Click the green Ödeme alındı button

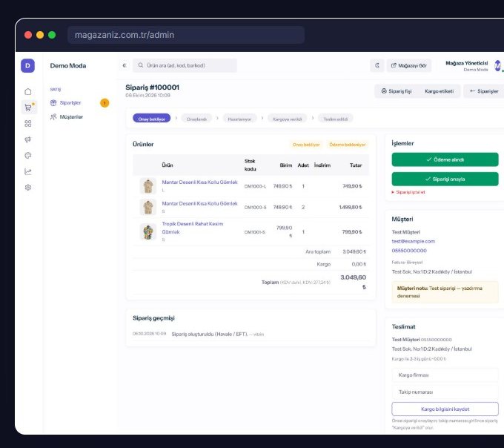click(445, 159)
